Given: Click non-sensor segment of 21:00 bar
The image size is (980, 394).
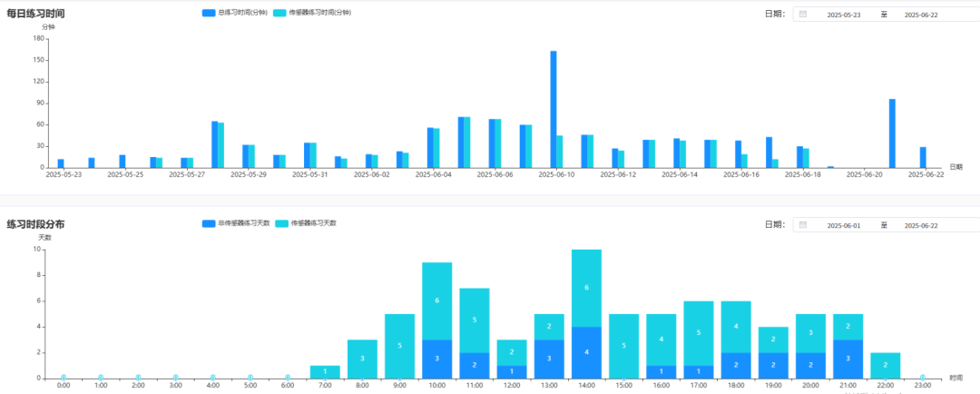Looking at the screenshot, I should click(x=848, y=359).
